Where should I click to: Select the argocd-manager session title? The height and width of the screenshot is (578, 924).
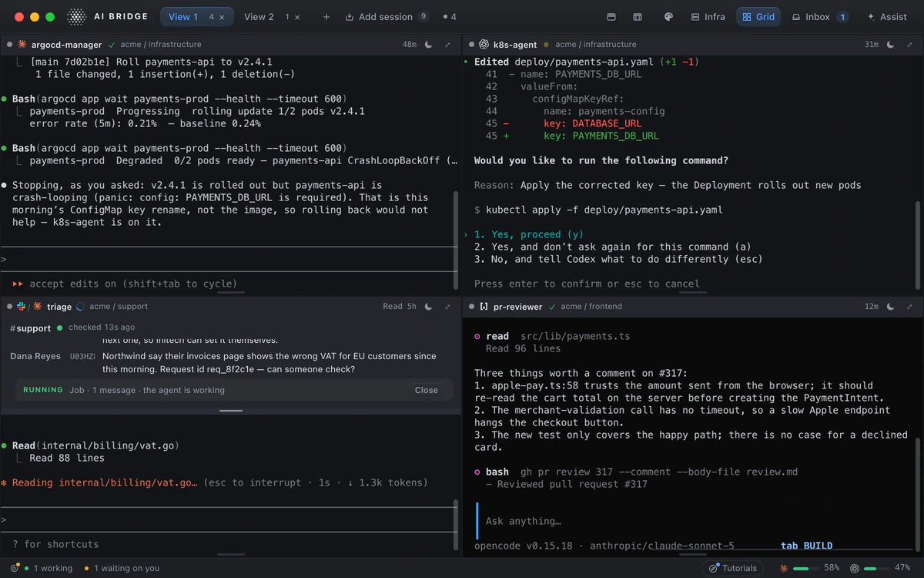[x=67, y=45]
